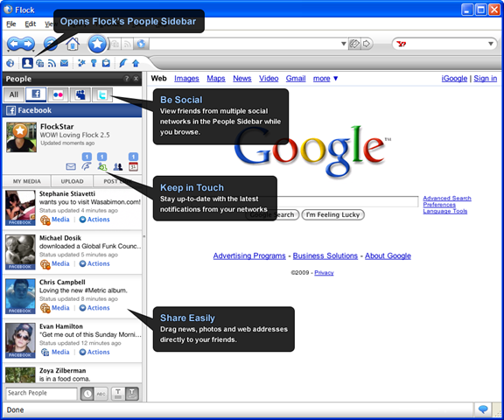Open the search engine selection dropdown arrow

pos(491,44)
